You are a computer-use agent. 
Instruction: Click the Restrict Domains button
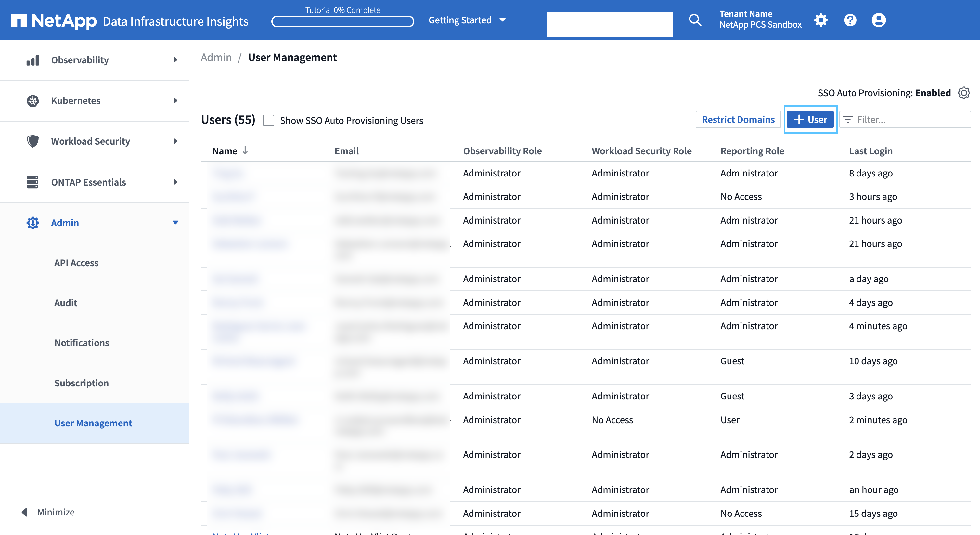[x=738, y=119]
